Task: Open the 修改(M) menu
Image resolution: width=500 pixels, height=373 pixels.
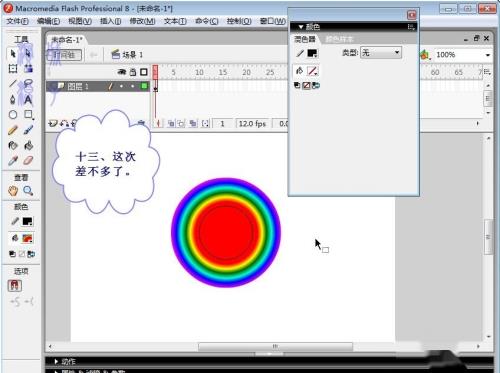Action: 142,21
